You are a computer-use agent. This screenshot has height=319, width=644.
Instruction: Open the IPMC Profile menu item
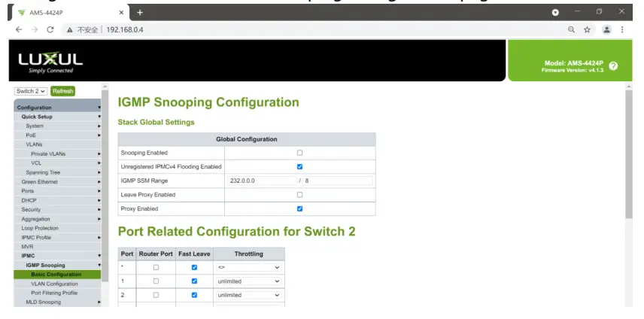(x=57, y=238)
